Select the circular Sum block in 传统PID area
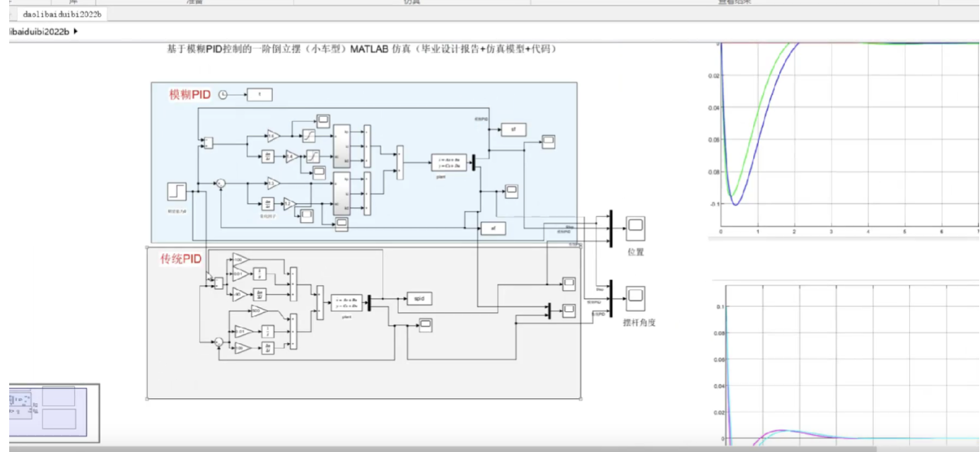980x452 pixels. coord(218,342)
